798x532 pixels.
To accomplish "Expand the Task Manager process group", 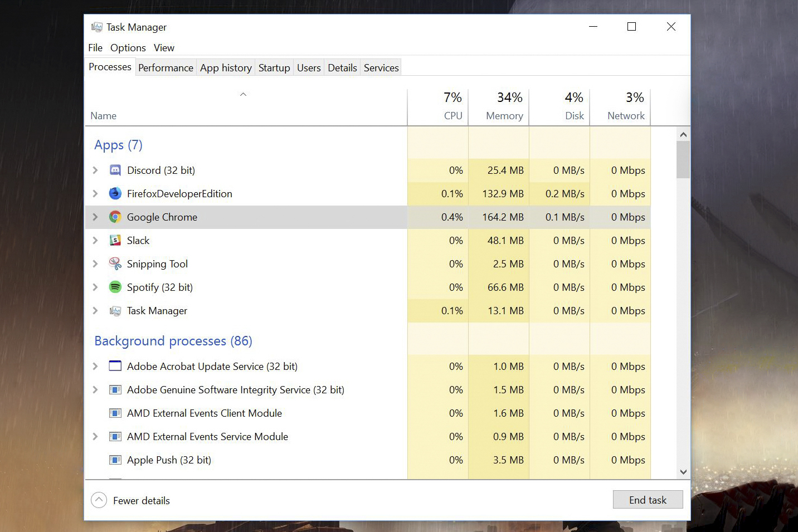I will click(95, 311).
